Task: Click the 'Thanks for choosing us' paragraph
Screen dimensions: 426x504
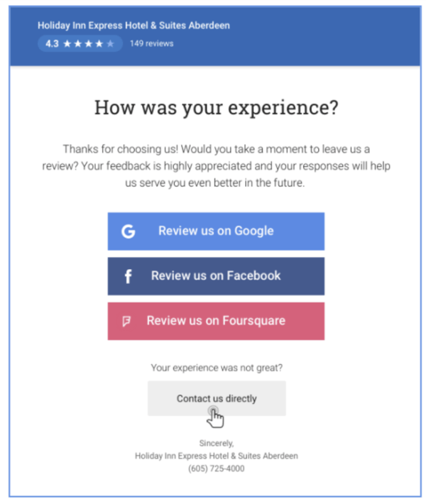Action: [x=217, y=165]
